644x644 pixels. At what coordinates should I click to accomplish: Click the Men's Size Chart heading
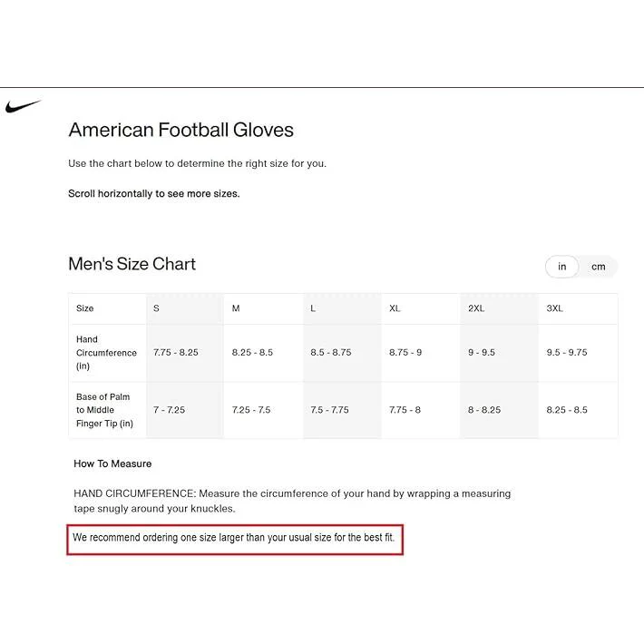(x=132, y=264)
